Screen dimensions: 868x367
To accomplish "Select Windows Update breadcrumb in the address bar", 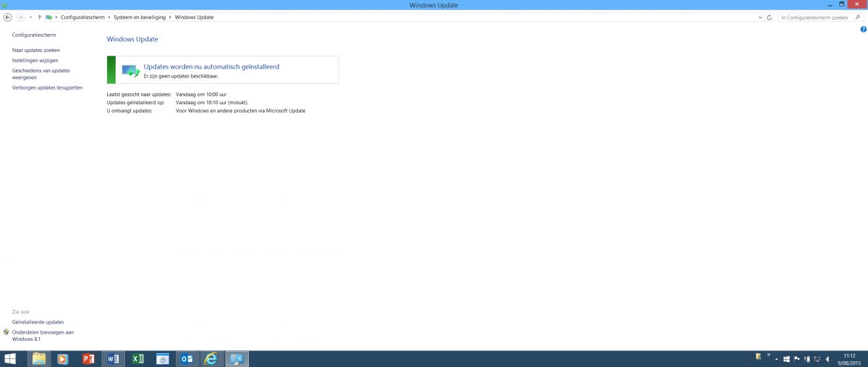I will pos(194,17).
